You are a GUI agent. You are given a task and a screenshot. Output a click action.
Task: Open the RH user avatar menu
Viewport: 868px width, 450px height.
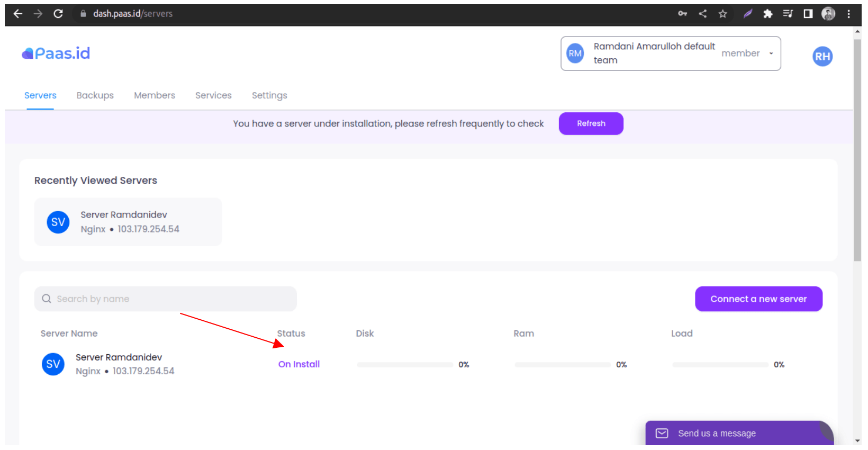pyautogui.click(x=822, y=57)
